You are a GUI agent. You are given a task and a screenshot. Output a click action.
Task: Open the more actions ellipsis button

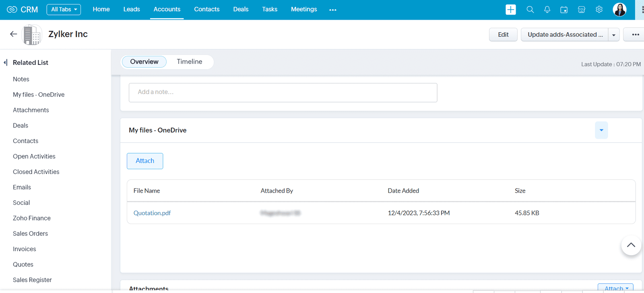(635, 35)
